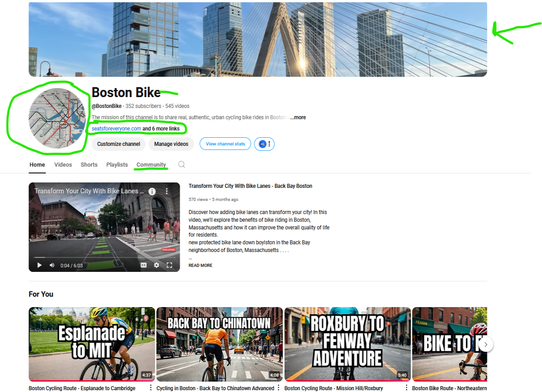The image size is (542, 392).
Task: Click the Boston Bike channel avatar
Action: tap(57, 119)
